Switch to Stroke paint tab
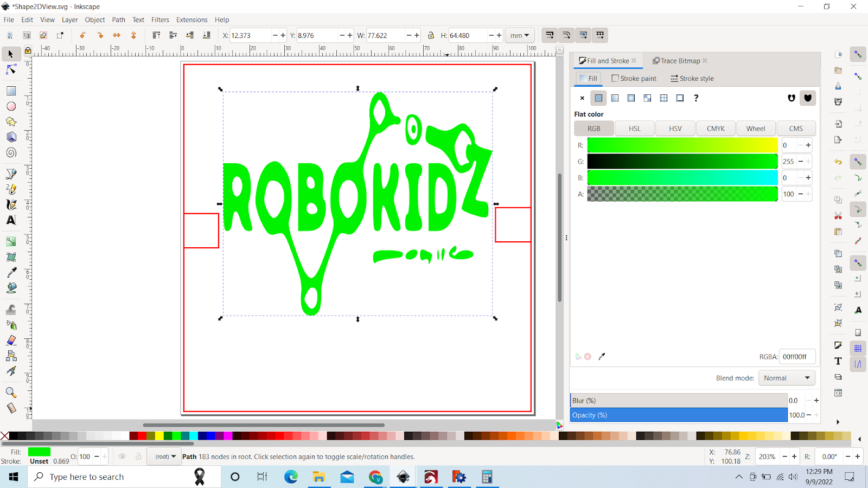 pos(634,79)
